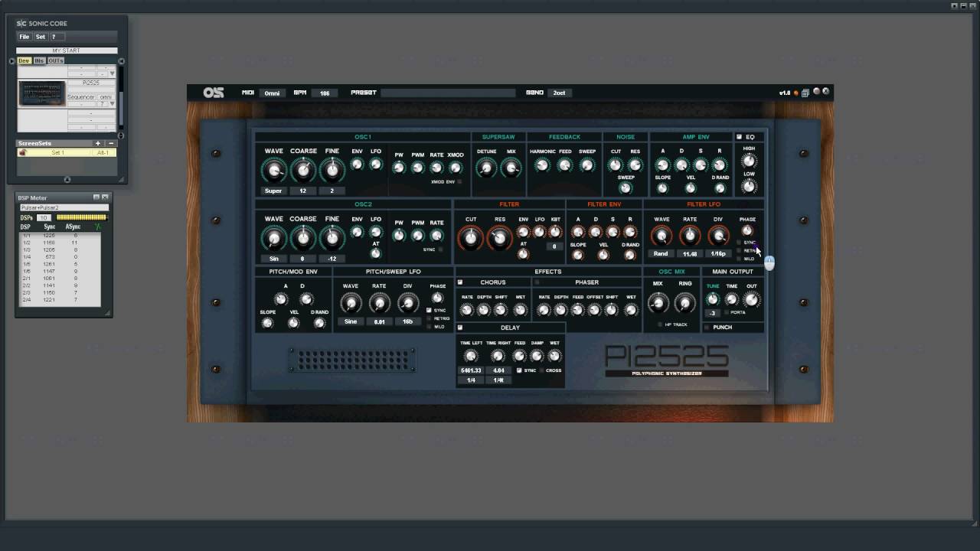Open Filter LFO wave selector Rand
Screen dimensions: 980x551
661,253
